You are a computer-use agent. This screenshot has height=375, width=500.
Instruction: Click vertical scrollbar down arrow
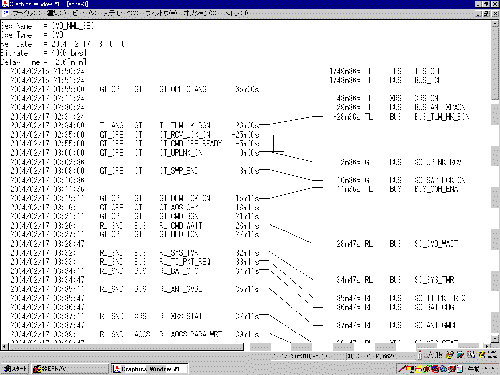(x=495, y=339)
